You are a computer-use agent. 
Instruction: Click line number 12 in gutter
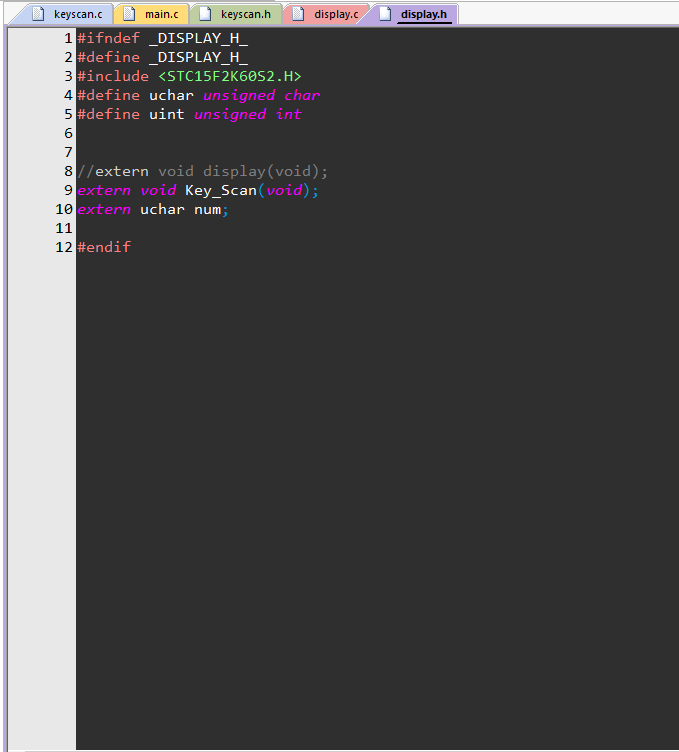64,247
